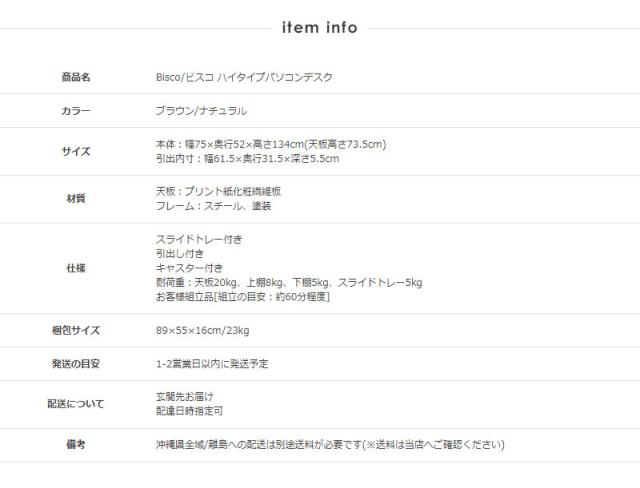Click the 本体 dimensions line
Screen dimensions: 640x488
point(271,144)
